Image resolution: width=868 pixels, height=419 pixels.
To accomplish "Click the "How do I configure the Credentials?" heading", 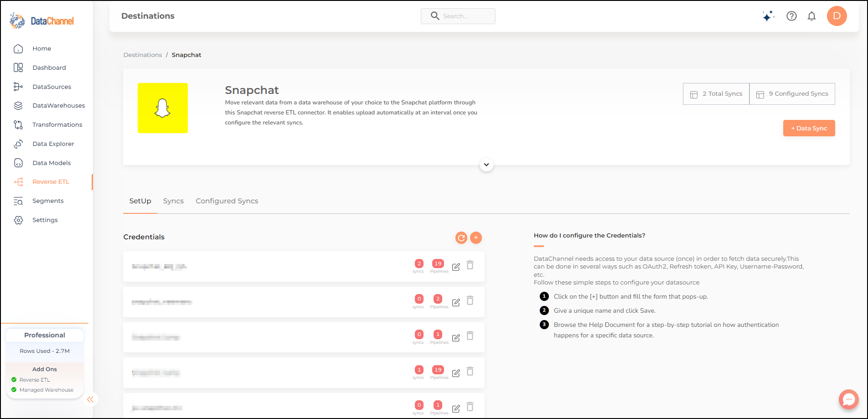I will tap(589, 236).
